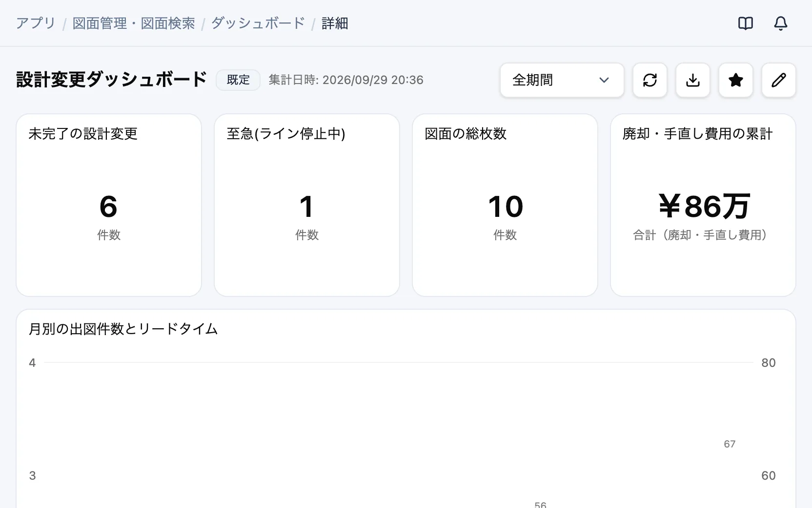812x508 pixels.
Task: Open notifications bell
Action: tap(780, 23)
